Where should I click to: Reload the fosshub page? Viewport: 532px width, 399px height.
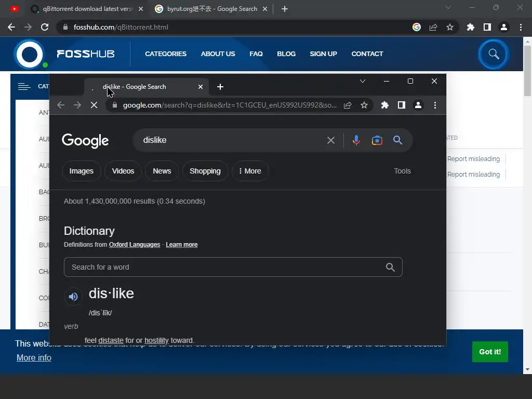tap(45, 27)
